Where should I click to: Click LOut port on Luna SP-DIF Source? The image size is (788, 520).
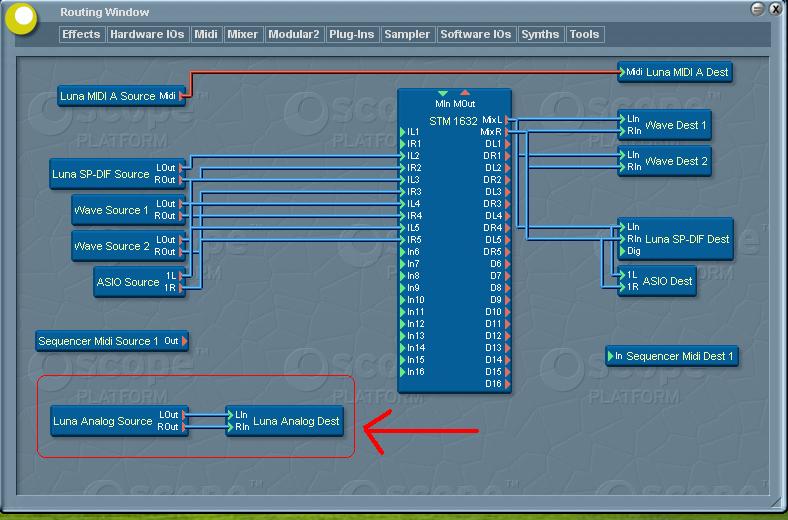click(182, 168)
